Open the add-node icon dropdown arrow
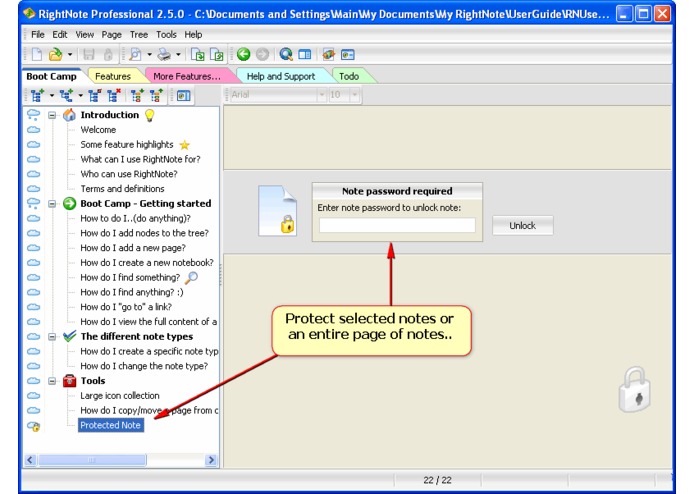 pyautogui.click(x=51, y=95)
